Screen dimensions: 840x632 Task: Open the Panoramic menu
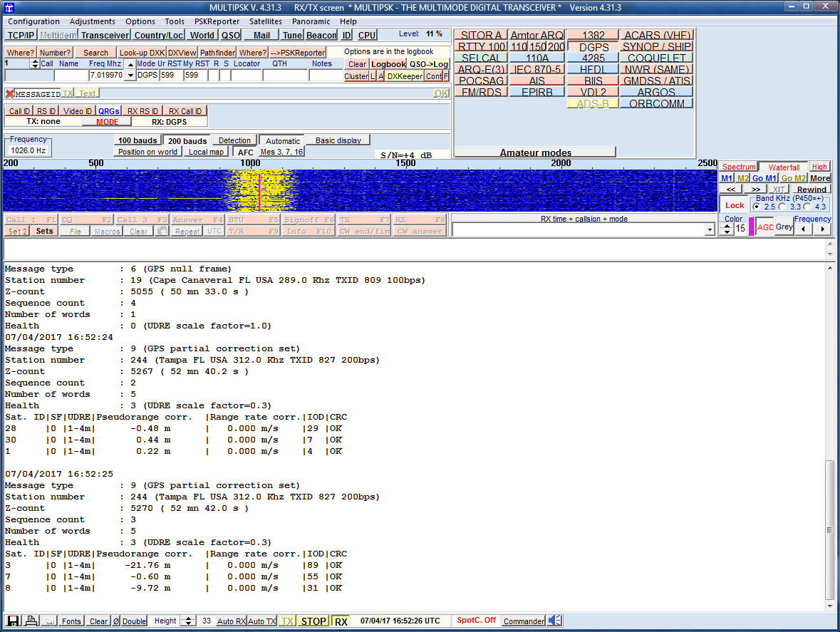[311, 21]
